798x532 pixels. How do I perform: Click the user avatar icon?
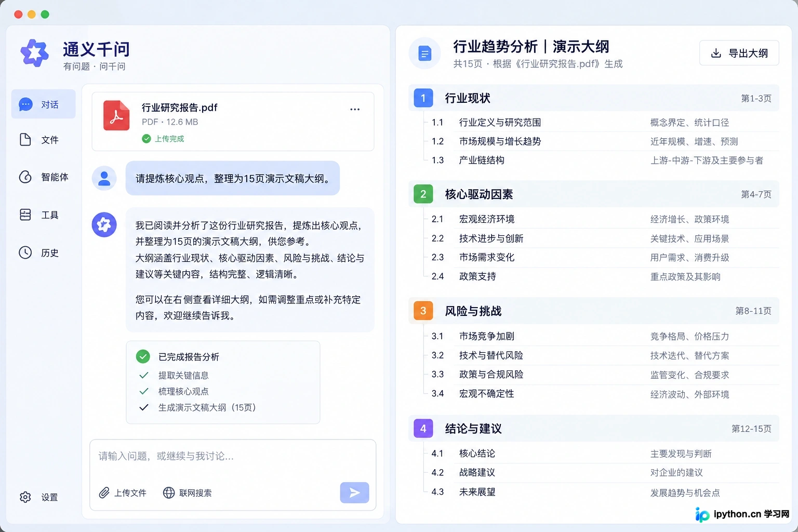click(104, 178)
